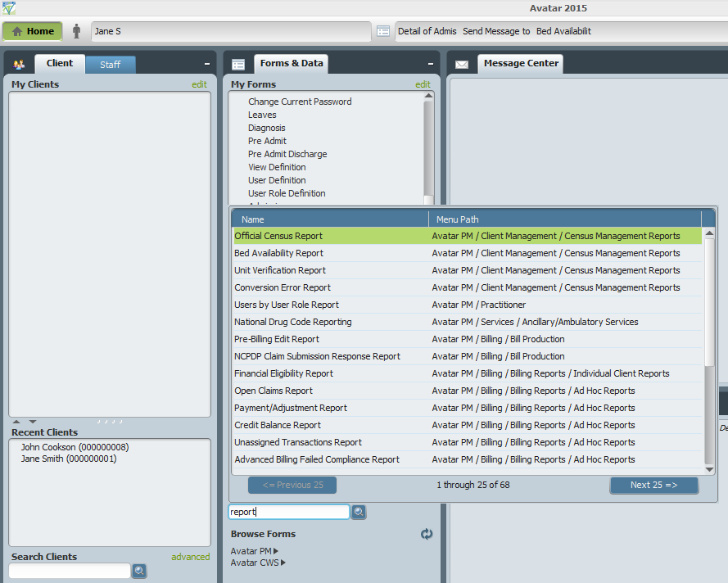Click the Jane S client name field
Screen dimensions: 728x583
pyautogui.click(x=231, y=31)
